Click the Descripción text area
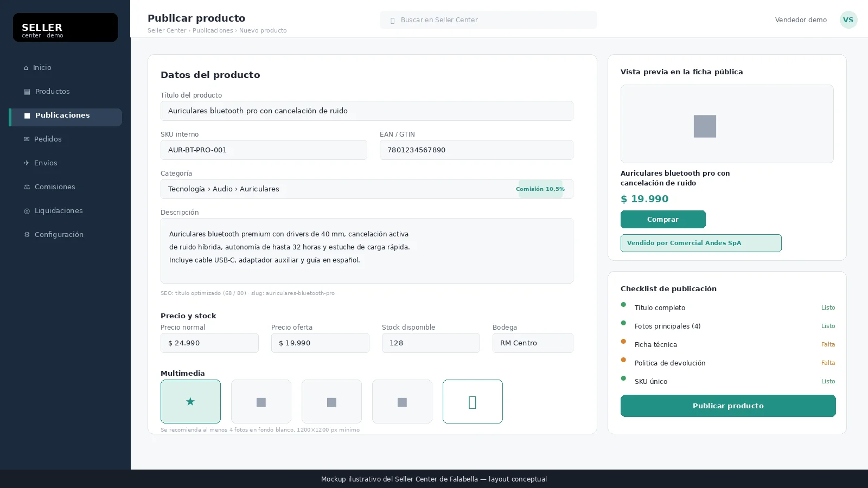The width and height of the screenshot is (868, 488). (367, 251)
